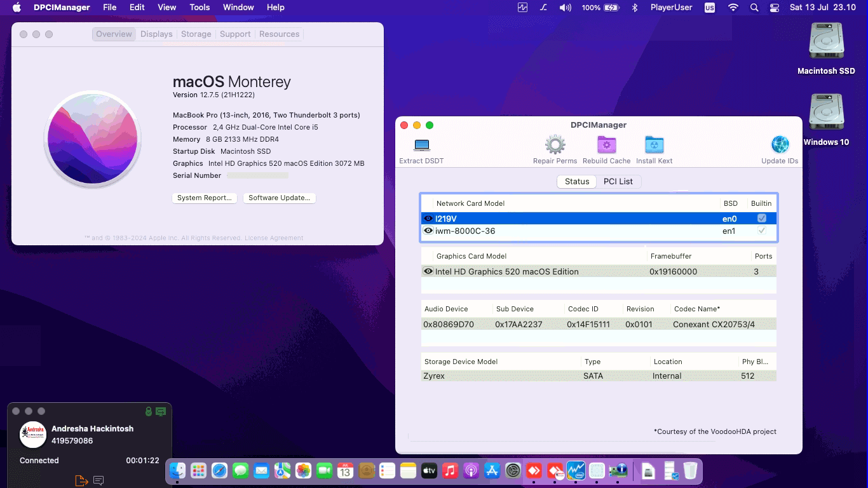Open Maps from the dock
This screenshot has width=868, height=488.
[282, 471]
